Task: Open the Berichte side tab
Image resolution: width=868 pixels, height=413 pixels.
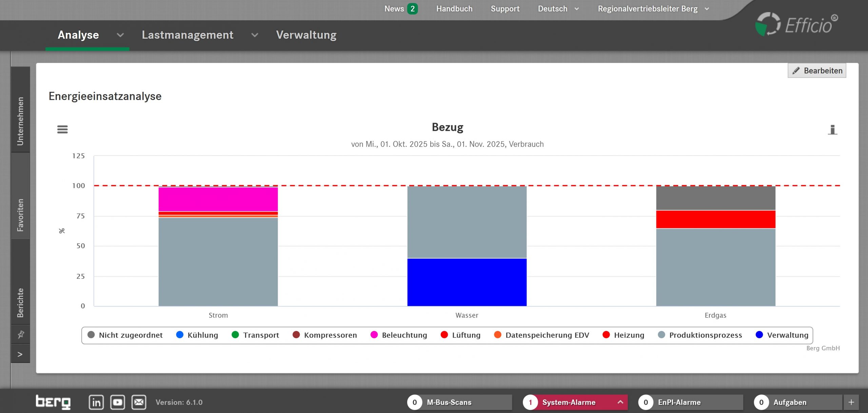Action: (21, 303)
